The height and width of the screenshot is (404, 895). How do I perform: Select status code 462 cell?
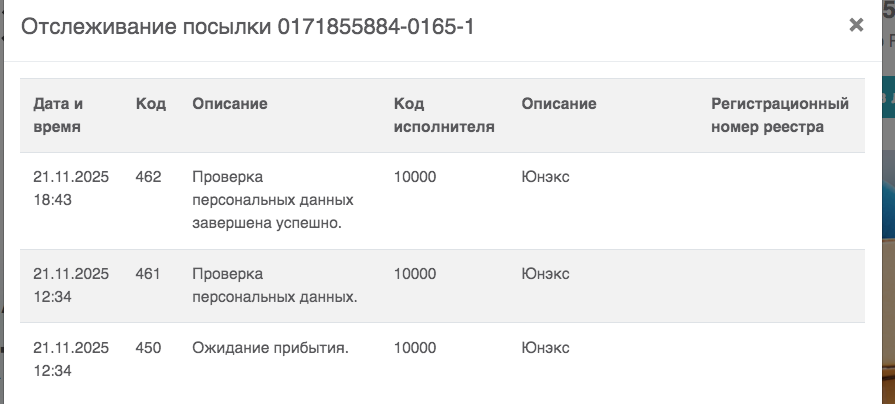(148, 178)
